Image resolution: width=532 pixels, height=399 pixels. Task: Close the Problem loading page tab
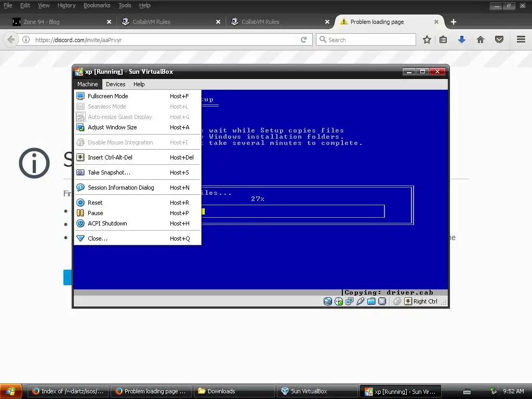point(436,22)
